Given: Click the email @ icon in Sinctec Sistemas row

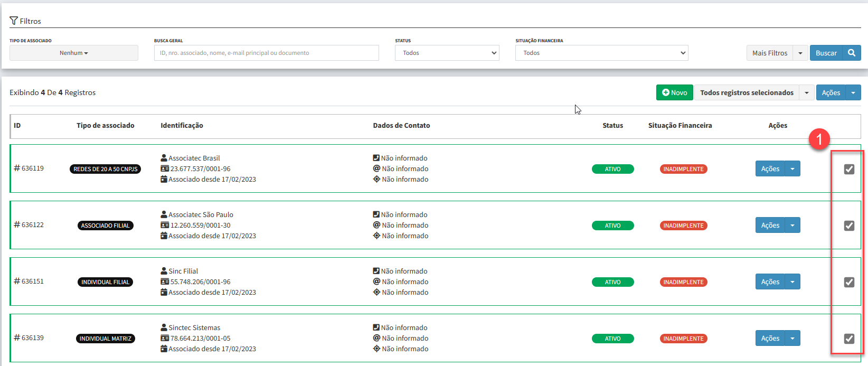Looking at the screenshot, I should pyautogui.click(x=376, y=338).
